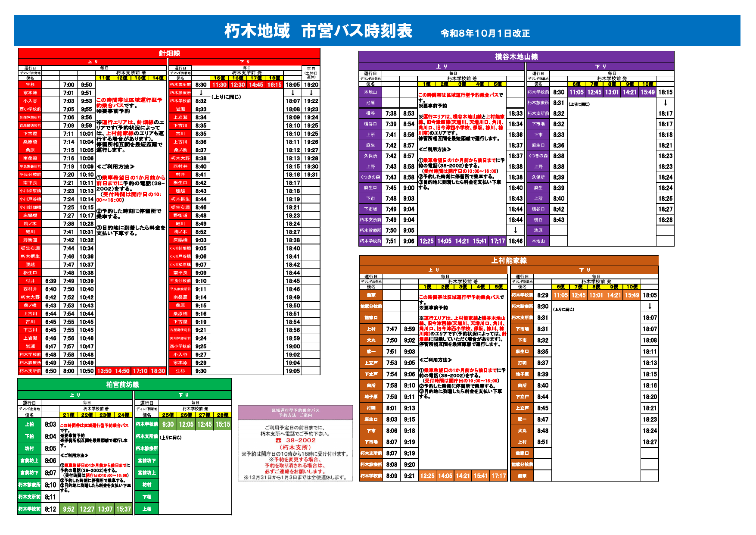
Task: Click the "宮前坊下" stop in 柏宮前坊線 上り
Action: (x=29, y=473)
